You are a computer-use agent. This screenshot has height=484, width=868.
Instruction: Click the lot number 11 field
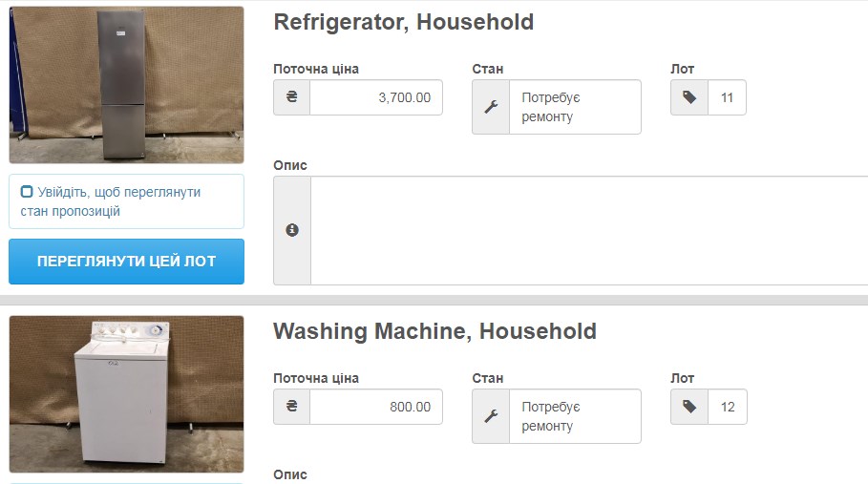727,97
